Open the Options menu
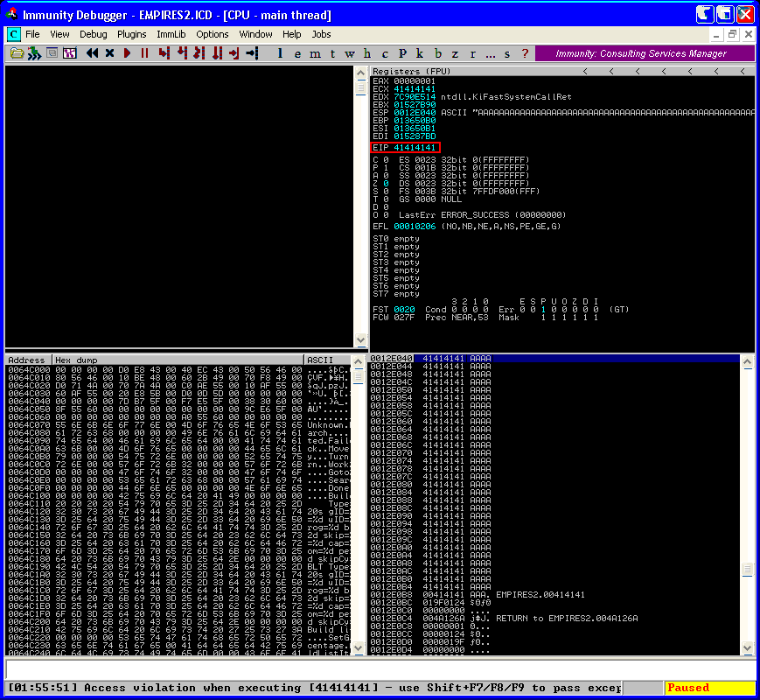Image resolution: width=760 pixels, height=700 pixels. tap(213, 34)
